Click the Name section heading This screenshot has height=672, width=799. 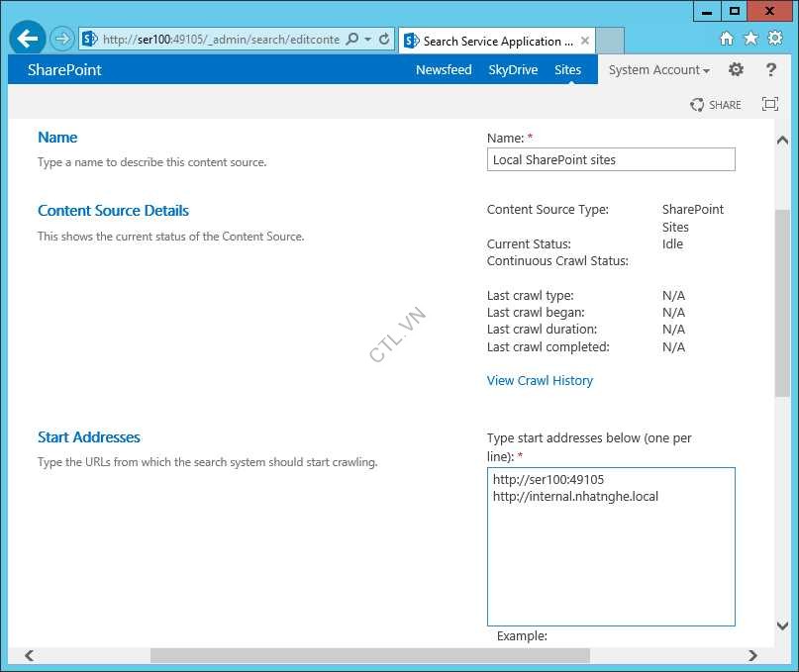(57, 137)
